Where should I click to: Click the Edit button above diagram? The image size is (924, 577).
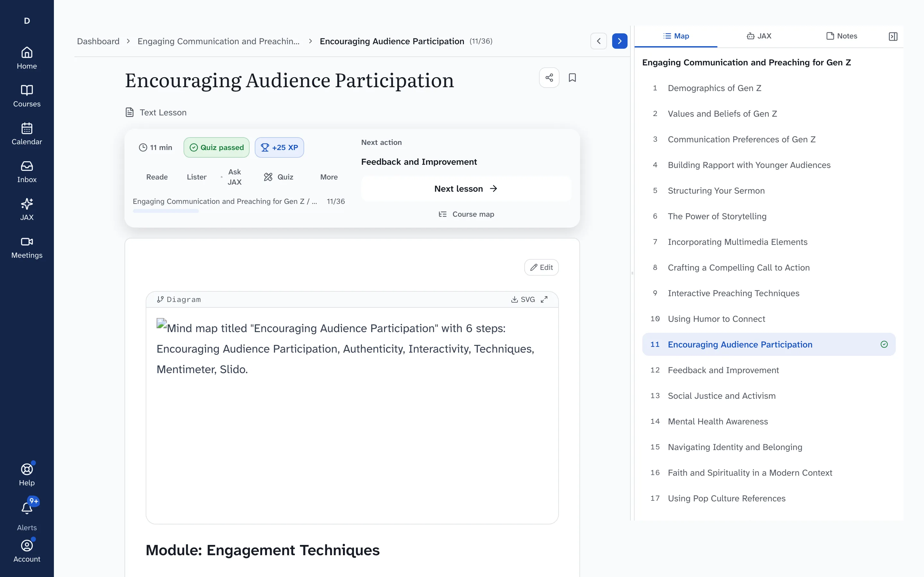(542, 267)
